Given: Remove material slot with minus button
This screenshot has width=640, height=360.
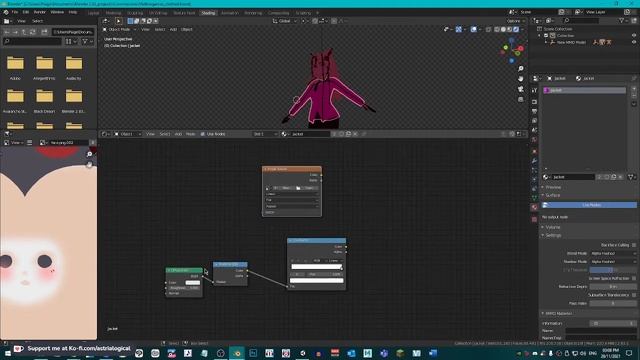Looking at the screenshot, I should [x=634, y=95].
